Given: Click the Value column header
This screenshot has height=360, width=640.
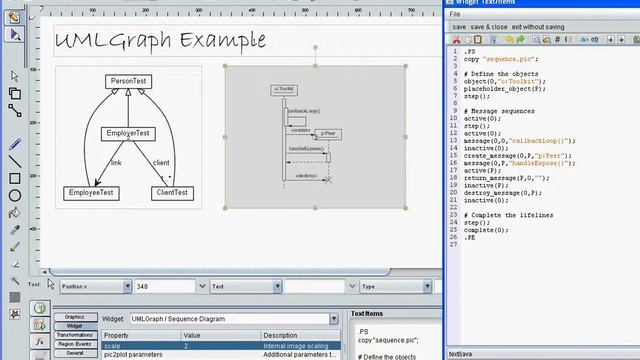Looking at the screenshot, I should tap(220, 335).
